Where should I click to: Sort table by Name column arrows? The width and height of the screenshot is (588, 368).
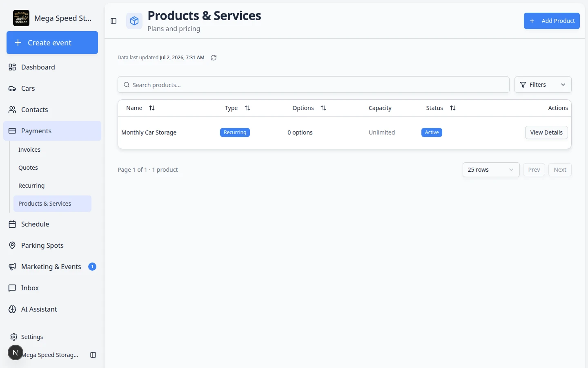pyautogui.click(x=152, y=108)
